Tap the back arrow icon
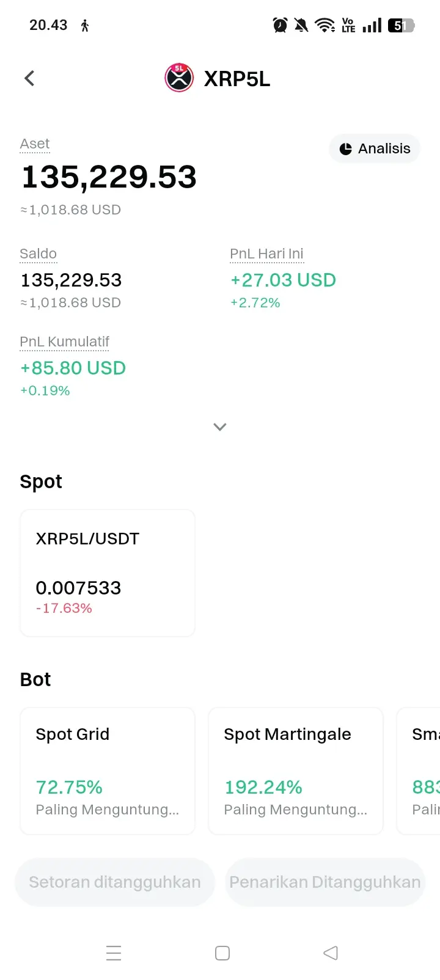This screenshot has height=980, width=440. coord(29,78)
